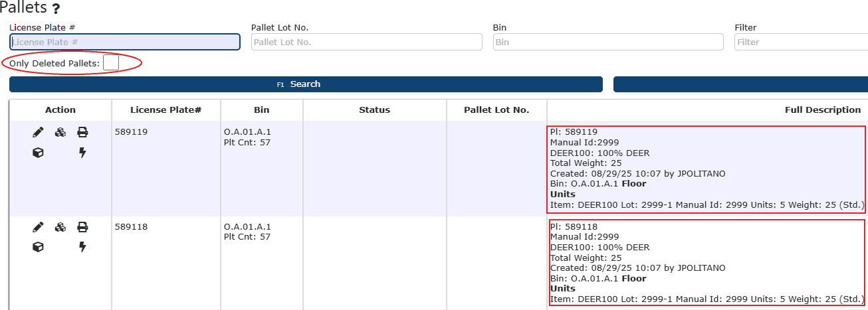Click the License Plate# column header
The width and height of the screenshot is (868, 310).
pyautogui.click(x=165, y=110)
